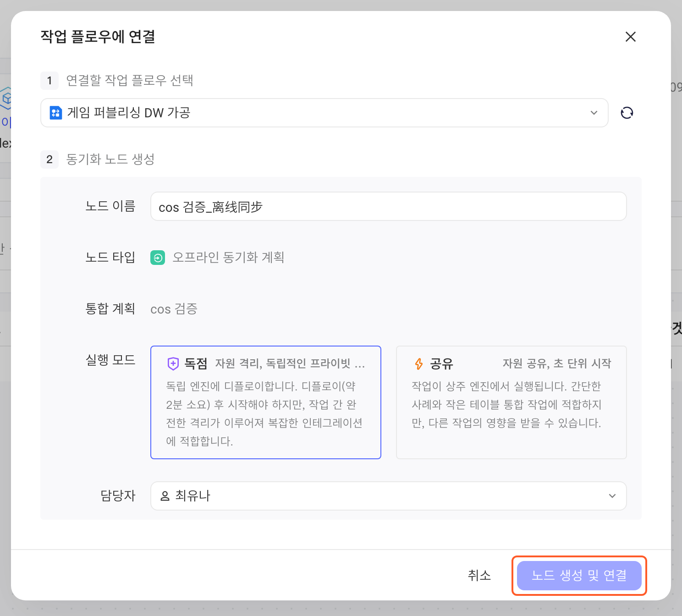Click the 통합 계획 value 'cos 검증'
The width and height of the screenshot is (682, 616).
(x=174, y=309)
